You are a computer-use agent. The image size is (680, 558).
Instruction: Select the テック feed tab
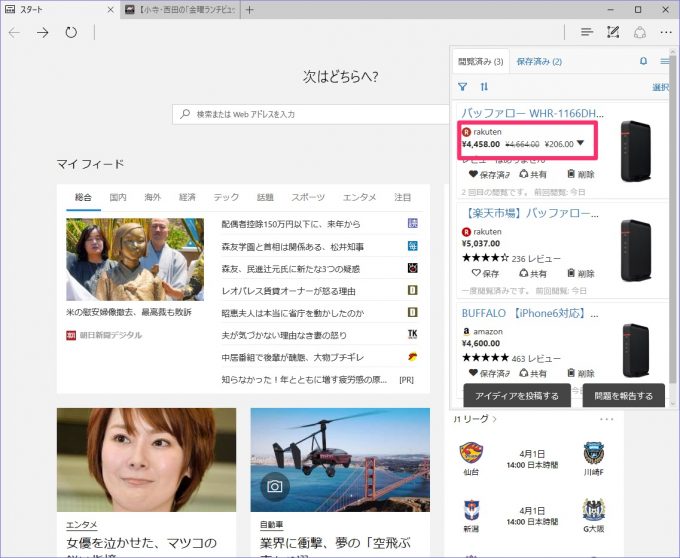coord(226,197)
